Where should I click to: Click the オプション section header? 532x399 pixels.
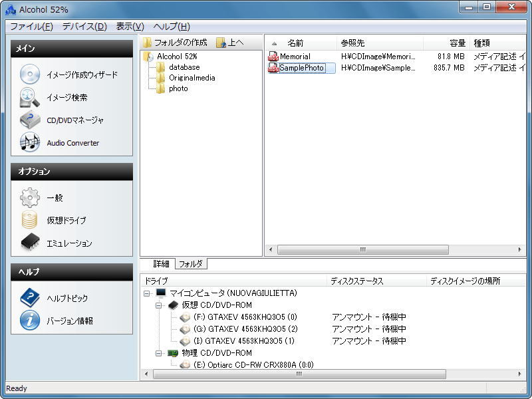72,172
